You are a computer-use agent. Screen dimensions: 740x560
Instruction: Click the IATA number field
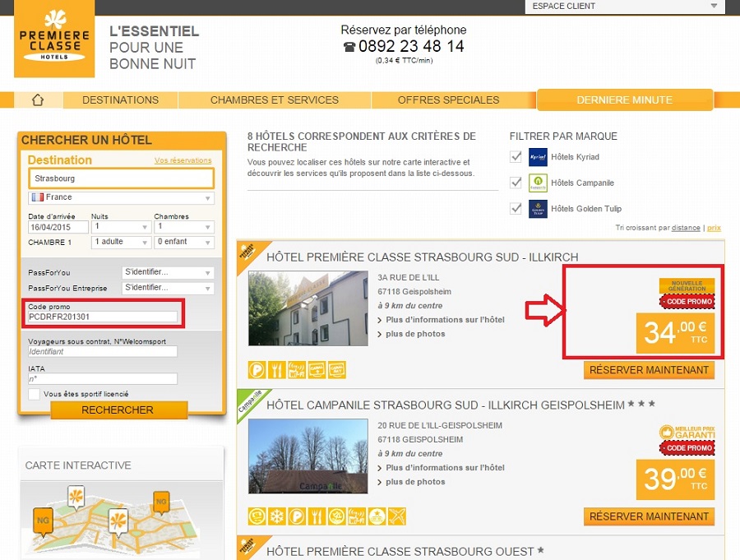pyautogui.click(x=103, y=379)
